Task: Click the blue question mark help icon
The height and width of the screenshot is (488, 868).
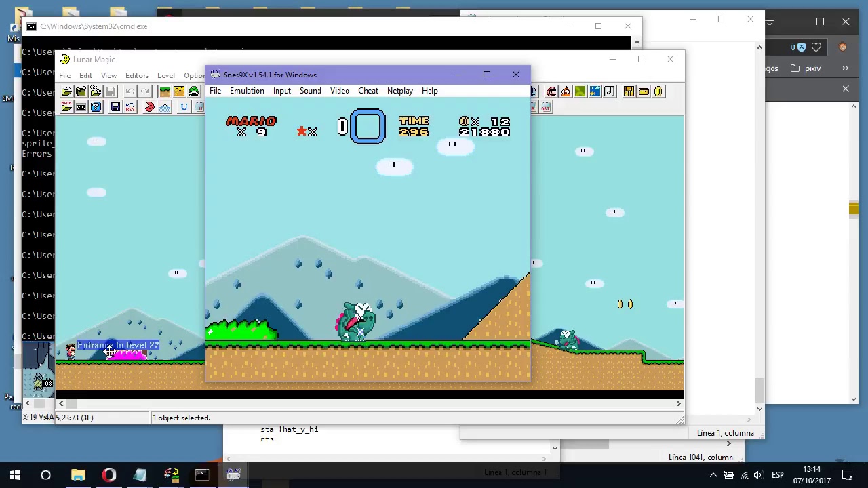Action: [x=96, y=107]
